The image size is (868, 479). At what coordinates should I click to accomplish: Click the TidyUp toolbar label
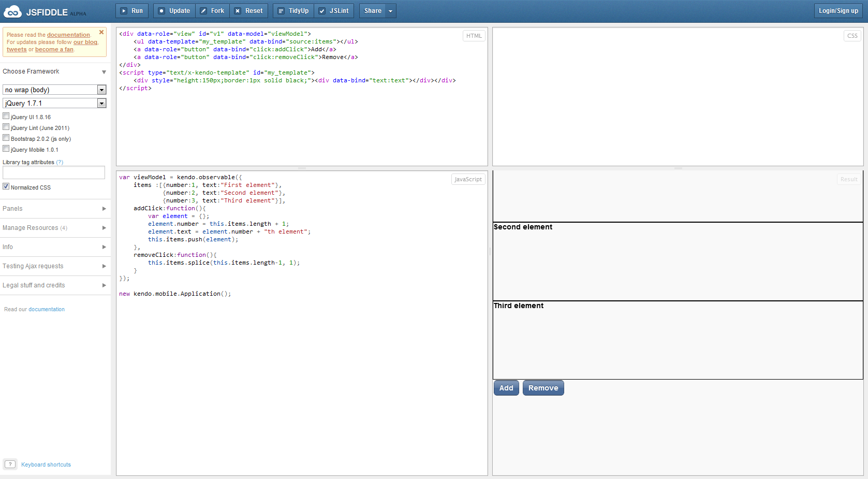(x=299, y=11)
